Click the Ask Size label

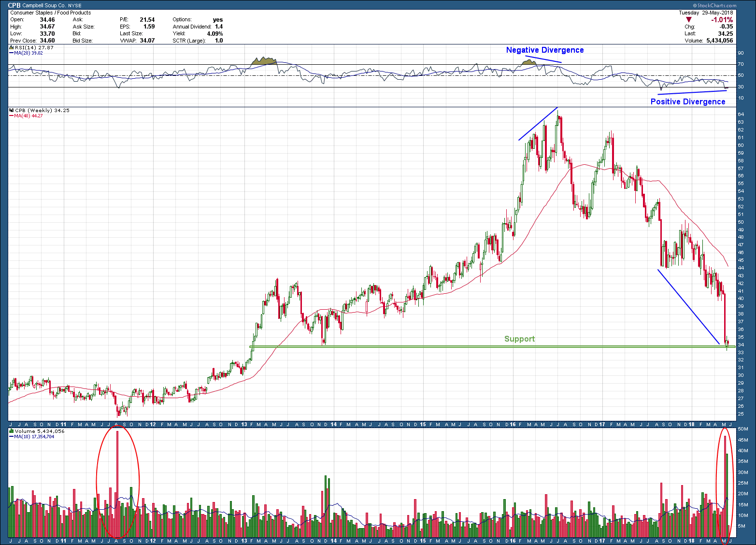pos(84,27)
